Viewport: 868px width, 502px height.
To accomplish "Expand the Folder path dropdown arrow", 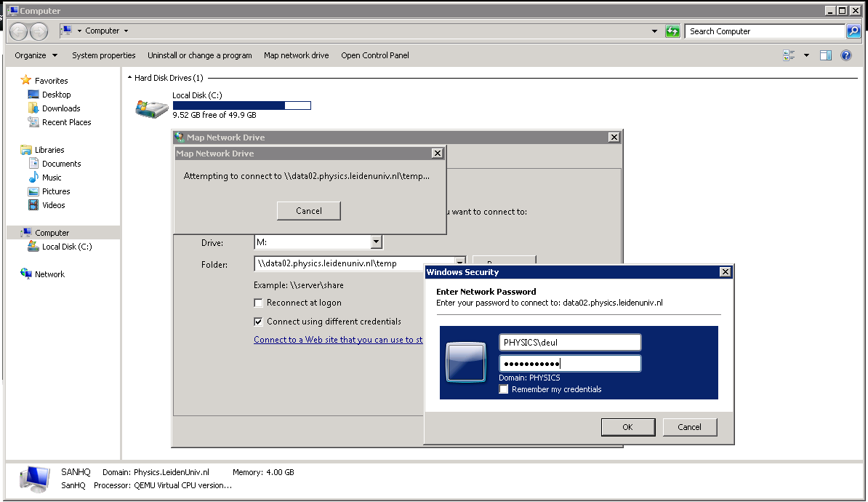I will pos(459,263).
